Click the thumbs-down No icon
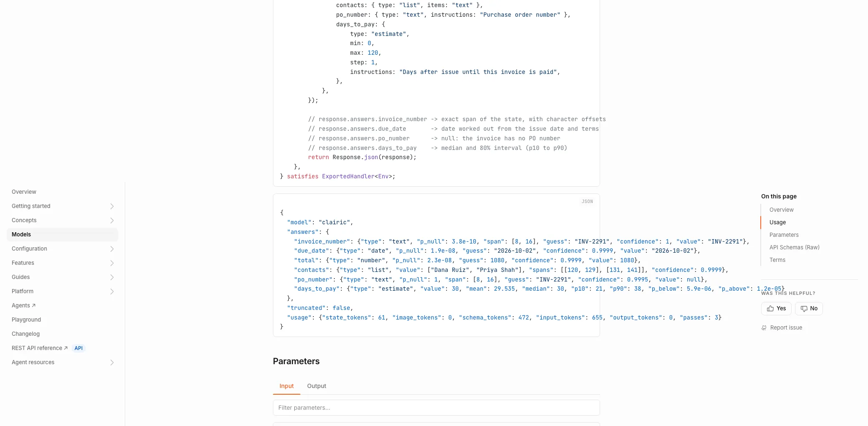This screenshot has width=868, height=426. [804, 309]
